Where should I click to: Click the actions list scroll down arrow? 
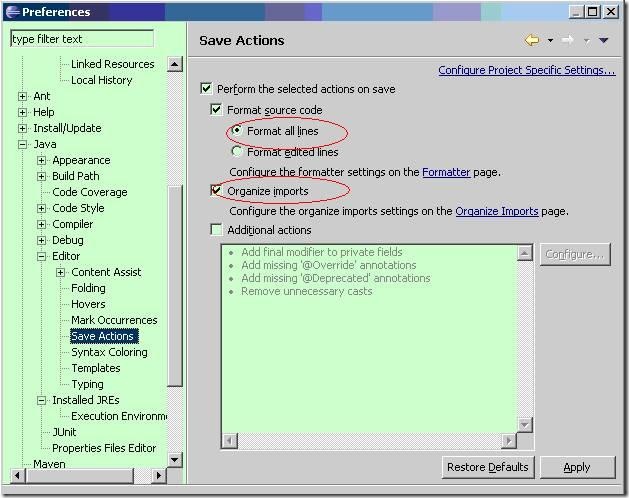pos(525,425)
